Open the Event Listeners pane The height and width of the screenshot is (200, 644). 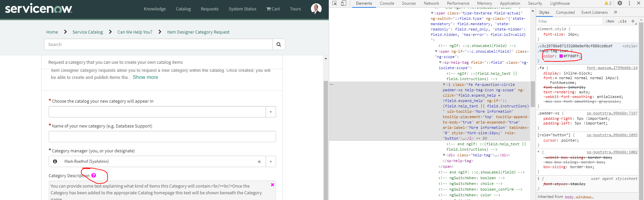(594, 12)
